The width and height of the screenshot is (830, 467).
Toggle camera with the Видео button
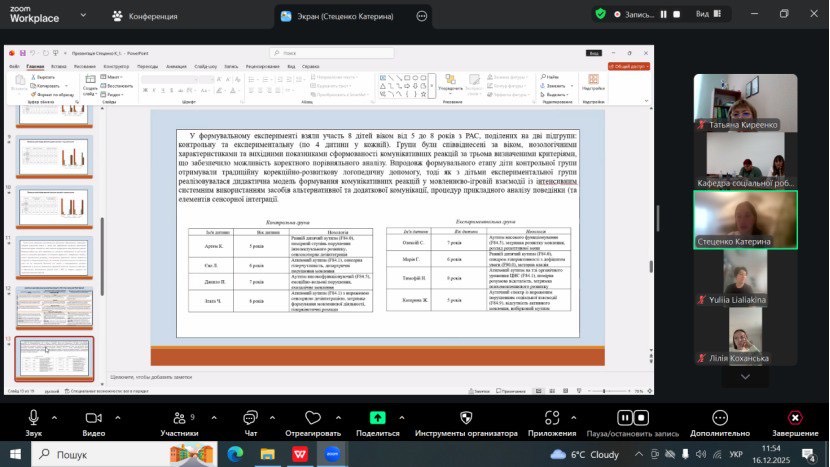coord(94,418)
